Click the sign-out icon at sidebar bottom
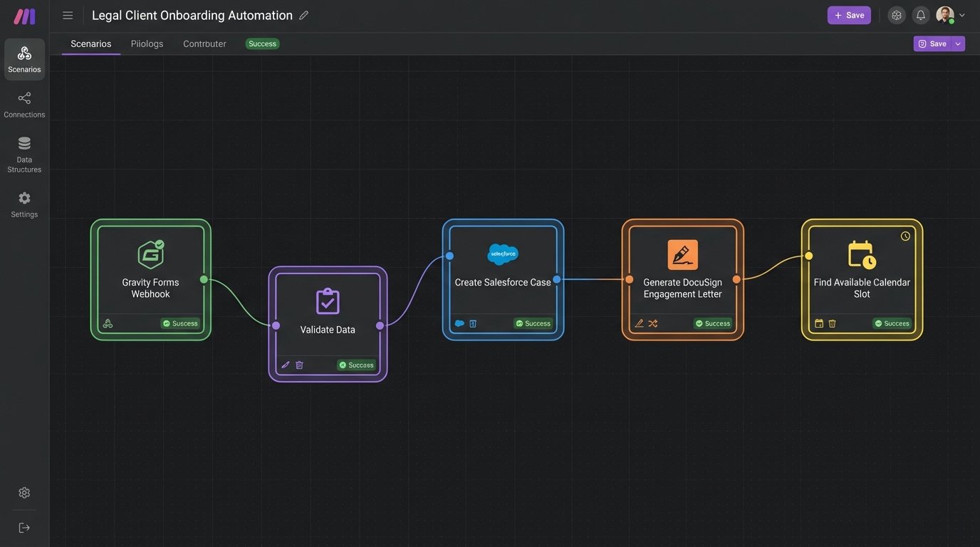This screenshot has width=980, height=547. point(24,528)
